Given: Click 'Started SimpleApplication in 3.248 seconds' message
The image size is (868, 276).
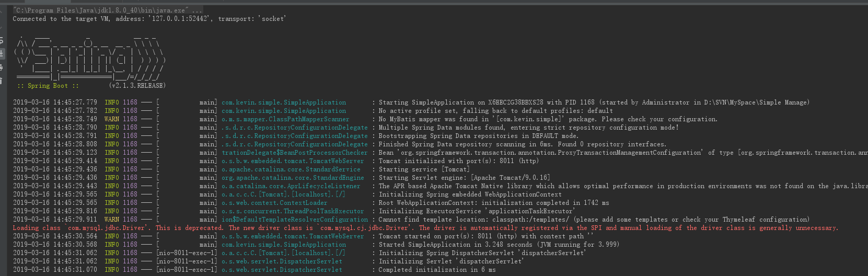Looking at the screenshot, I should point(499,245).
